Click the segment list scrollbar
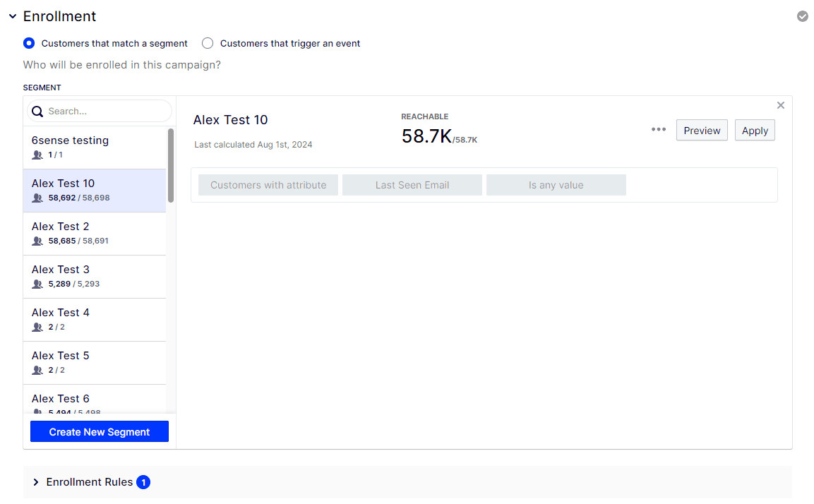814x504 pixels. pyautogui.click(x=170, y=166)
